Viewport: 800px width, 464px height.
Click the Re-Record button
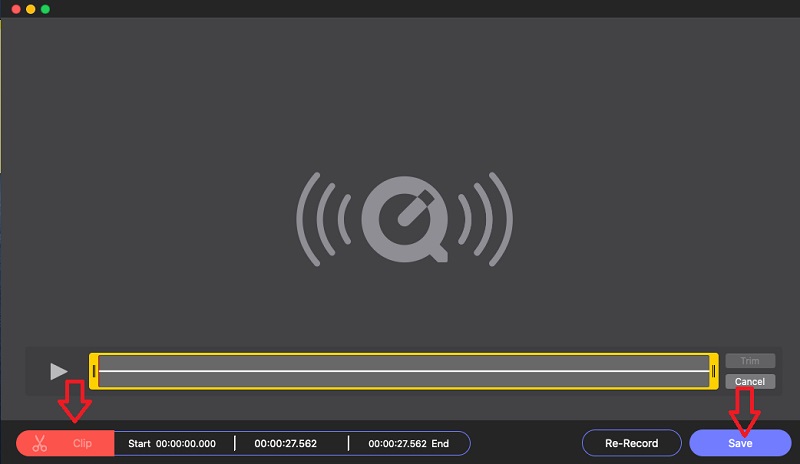tap(632, 443)
